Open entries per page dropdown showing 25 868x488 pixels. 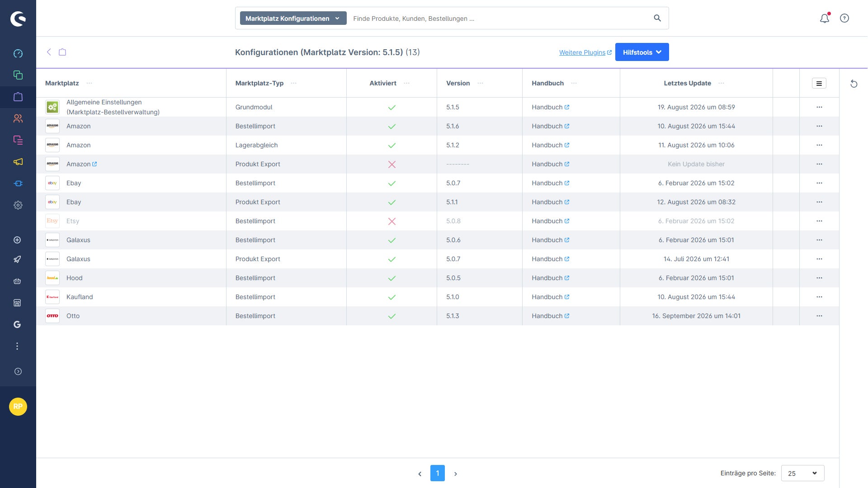802,473
